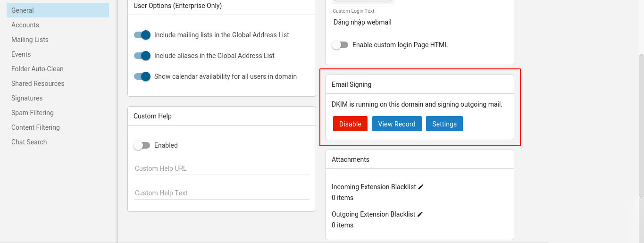
Task: Click the View Record button
Action: [x=397, y=124]
